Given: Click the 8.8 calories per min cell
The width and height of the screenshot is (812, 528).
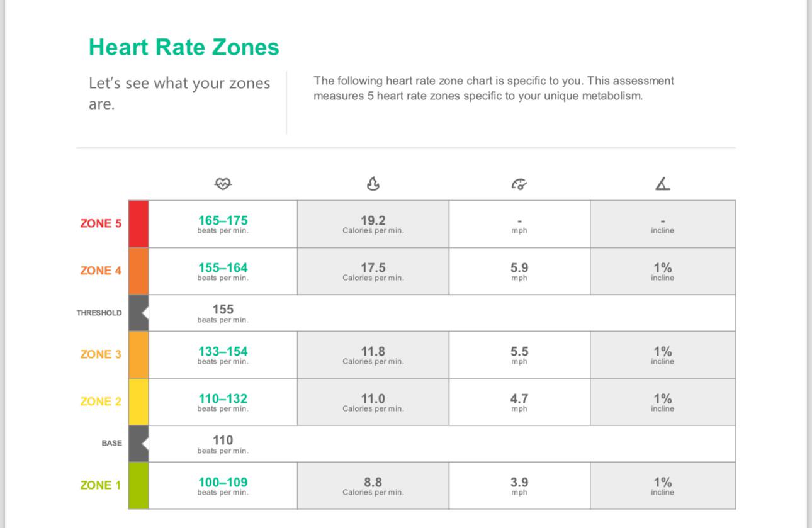Looking at the screenshot, I should click(373, 486).
